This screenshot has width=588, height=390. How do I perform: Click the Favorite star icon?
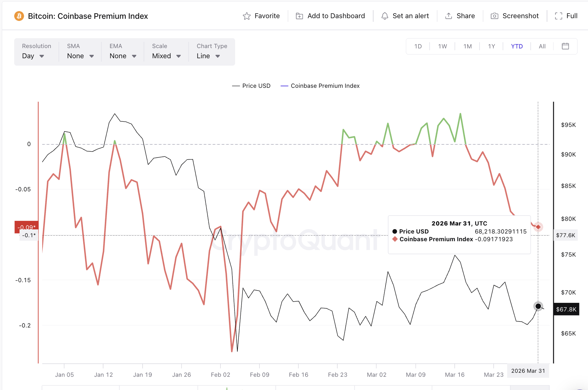(247, 16)
